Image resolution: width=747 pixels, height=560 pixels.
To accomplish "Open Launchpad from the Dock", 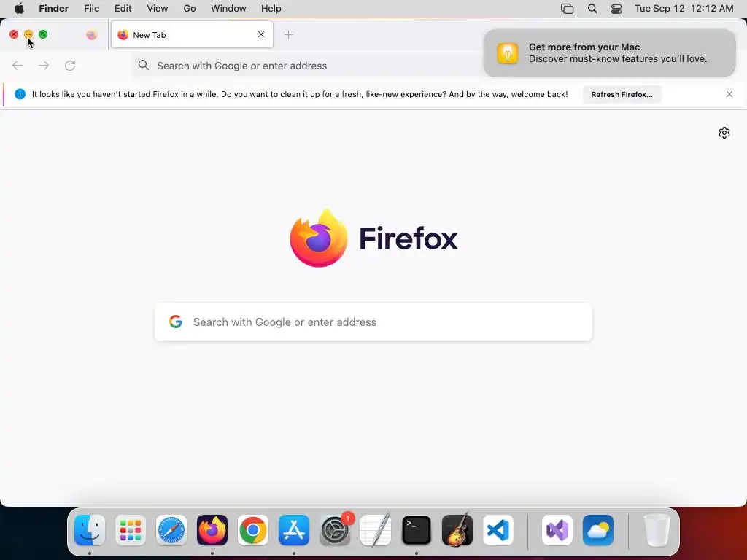I will click(x=131, y=530).
